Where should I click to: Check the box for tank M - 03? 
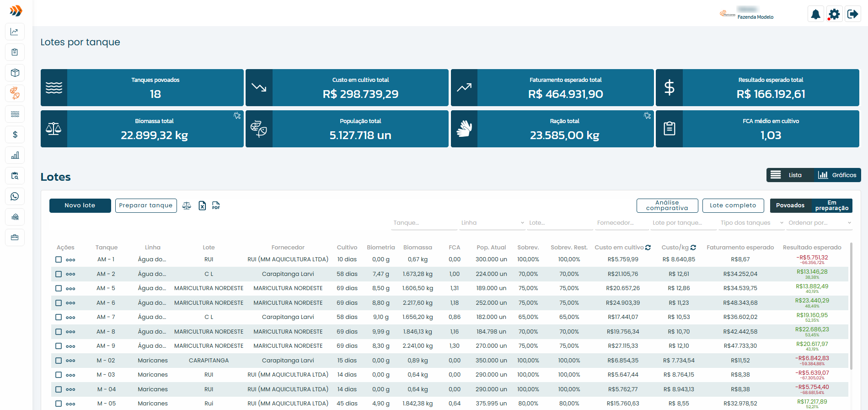coord(59,375)
